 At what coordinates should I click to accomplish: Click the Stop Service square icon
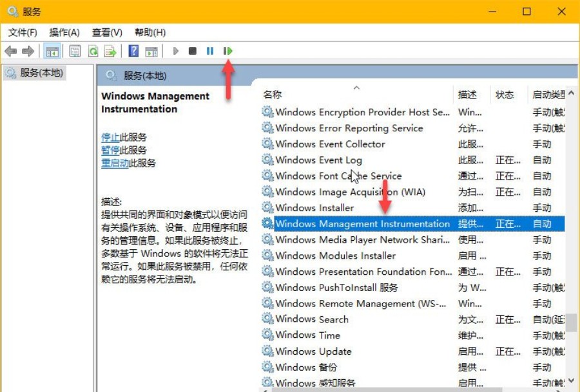pos(192,51)
